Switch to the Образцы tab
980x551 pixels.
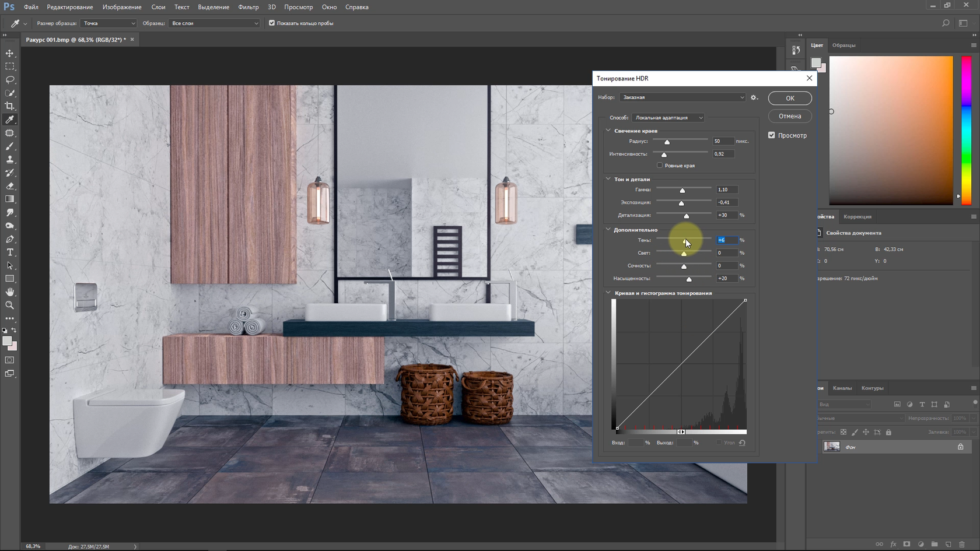click(843, 45)
